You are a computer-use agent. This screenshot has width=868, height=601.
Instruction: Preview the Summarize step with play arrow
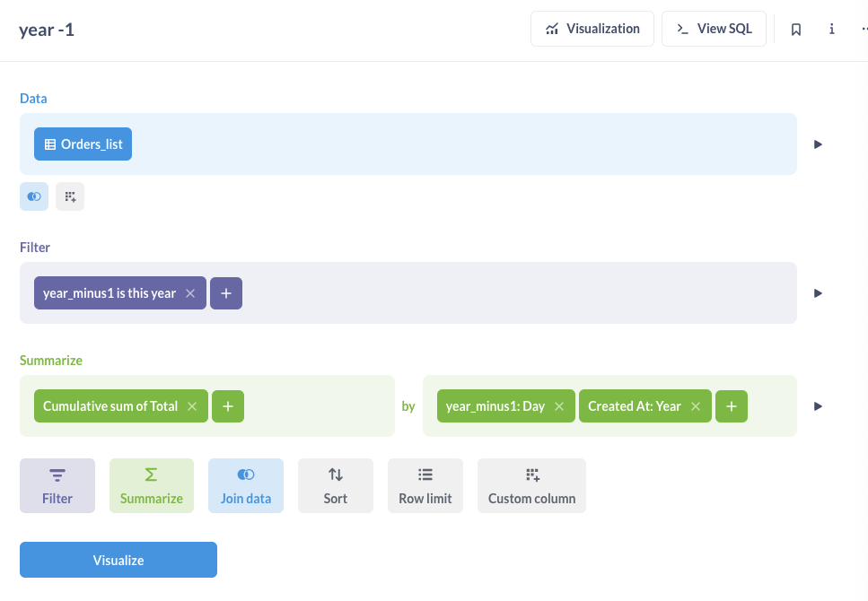click(x=818, y=406)
